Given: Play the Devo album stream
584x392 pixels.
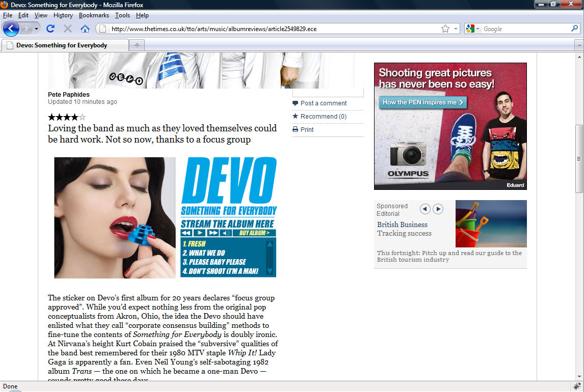Looking at the screenshot, I should [x=200, y=233].
